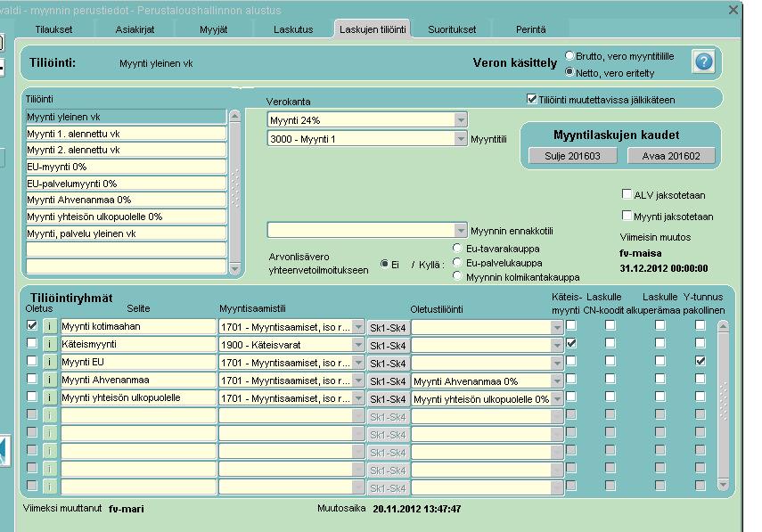Click Sulje 201603 button
This screenshot has height=532, width=762.
click(x=572, y=156)
